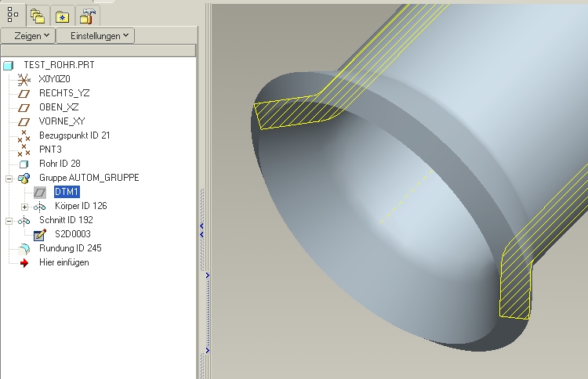
Task: Click the Gruppe AUTOM_GRUPPE group icon
Action: tap(24, 179)
